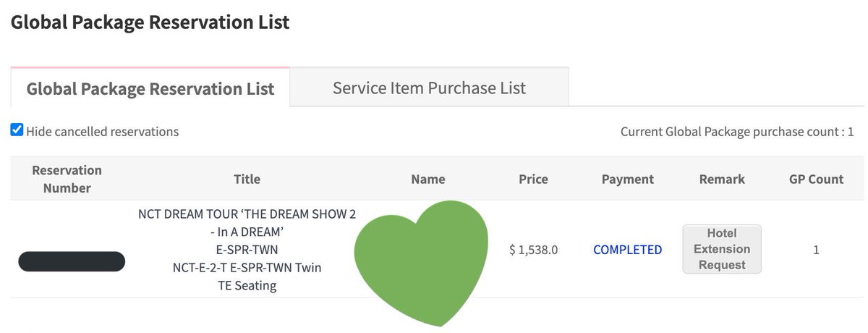Click the Global Package Reservation List page heading

150,22
